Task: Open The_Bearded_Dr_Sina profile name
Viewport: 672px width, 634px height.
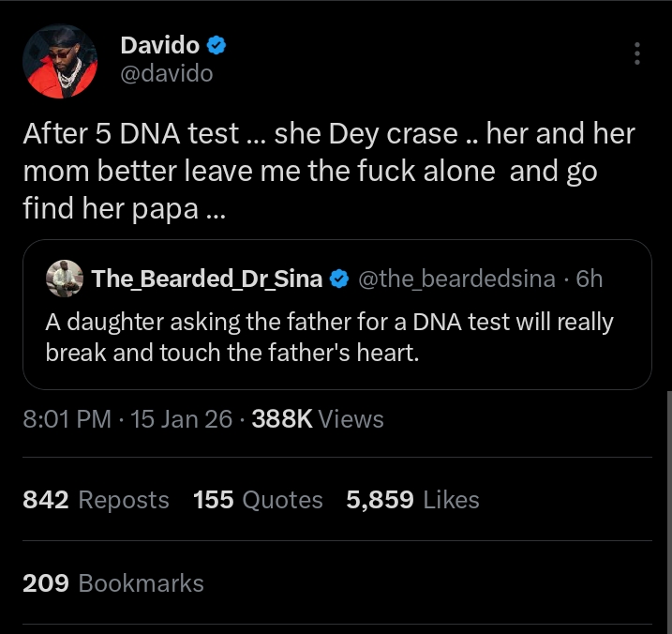Action: tap(207, 279)
